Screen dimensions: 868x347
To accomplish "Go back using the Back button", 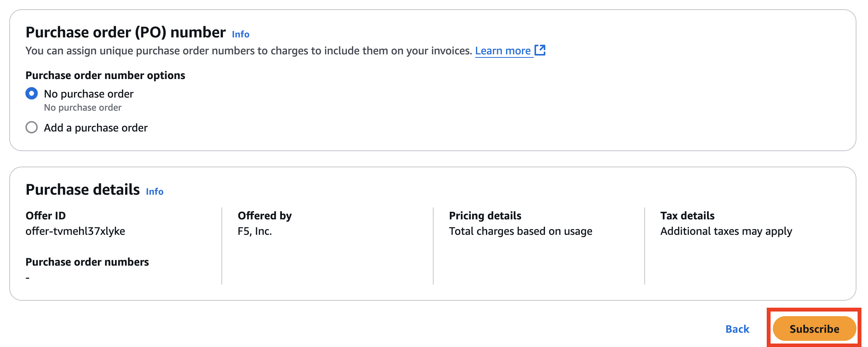I will (x=737, y=329).
